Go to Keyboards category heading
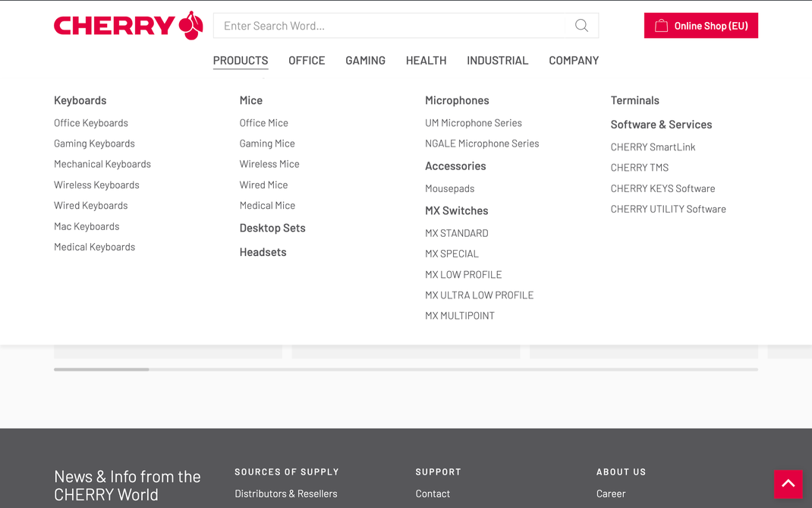 click(x=80, y=100)
